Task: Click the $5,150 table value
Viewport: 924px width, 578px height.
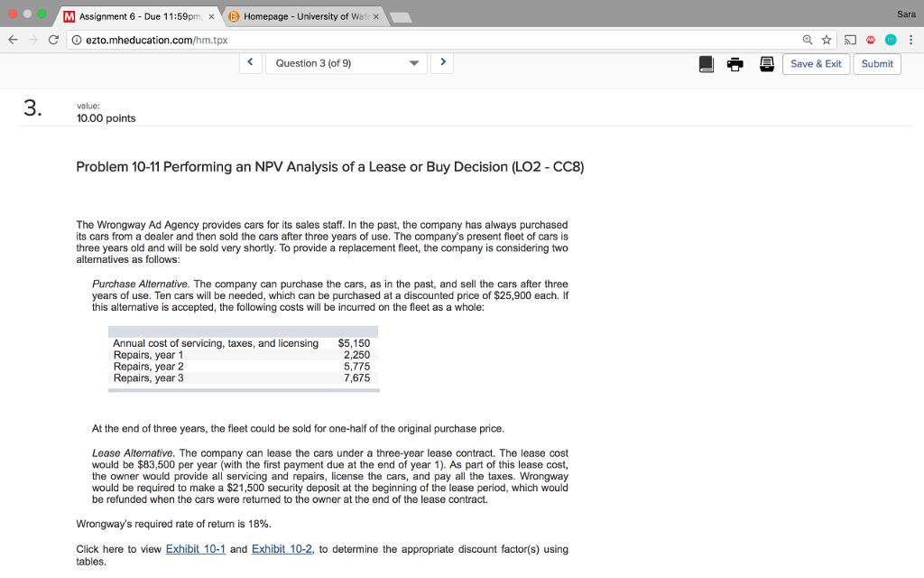Action: [x=354, y=343]
